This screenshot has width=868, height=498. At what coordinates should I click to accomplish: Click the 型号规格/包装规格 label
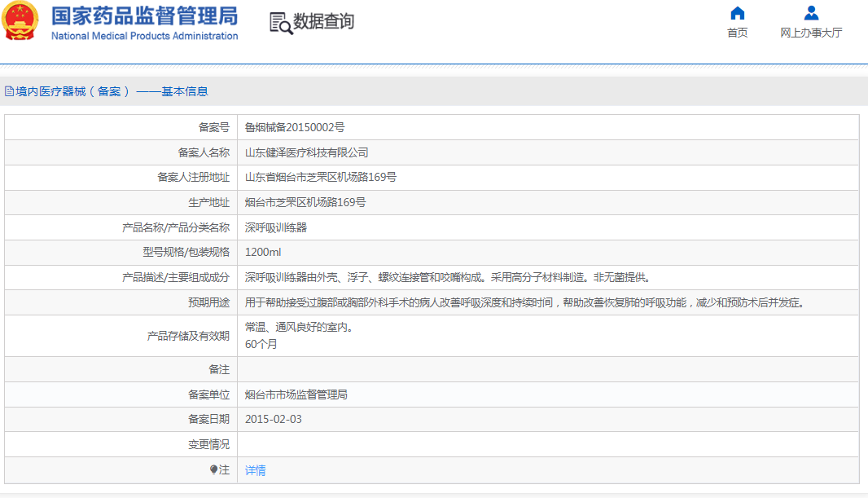pos(186,252)
